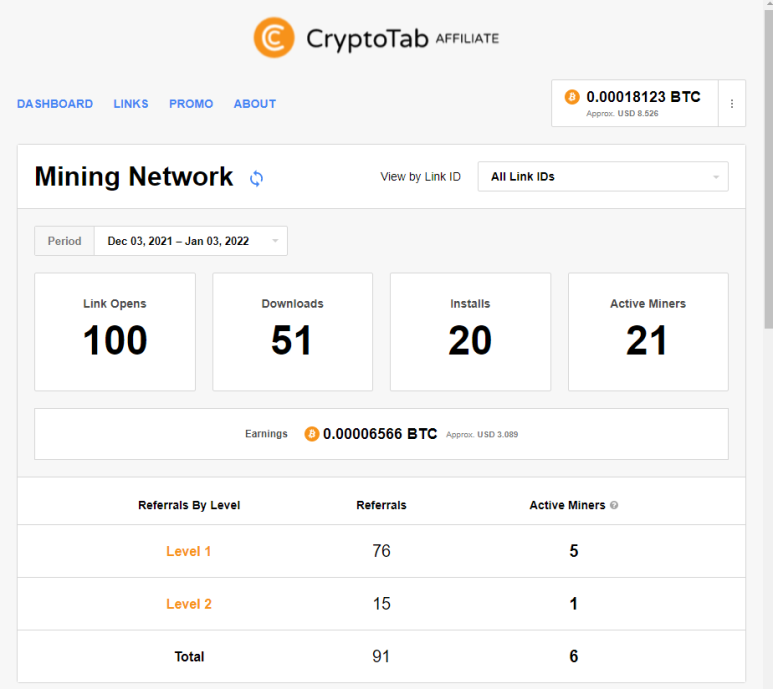Click the Downloads 51 card

292,332
